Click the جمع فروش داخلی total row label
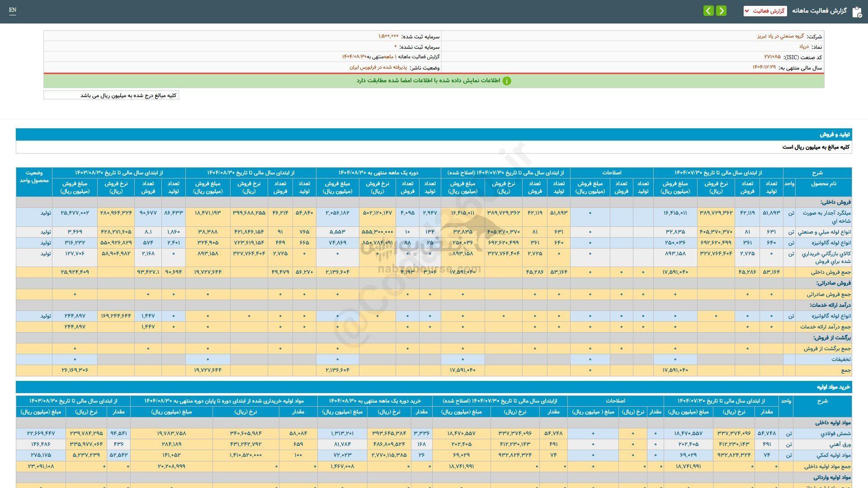The width and height of the screenshot is (868, 488). 830,272
